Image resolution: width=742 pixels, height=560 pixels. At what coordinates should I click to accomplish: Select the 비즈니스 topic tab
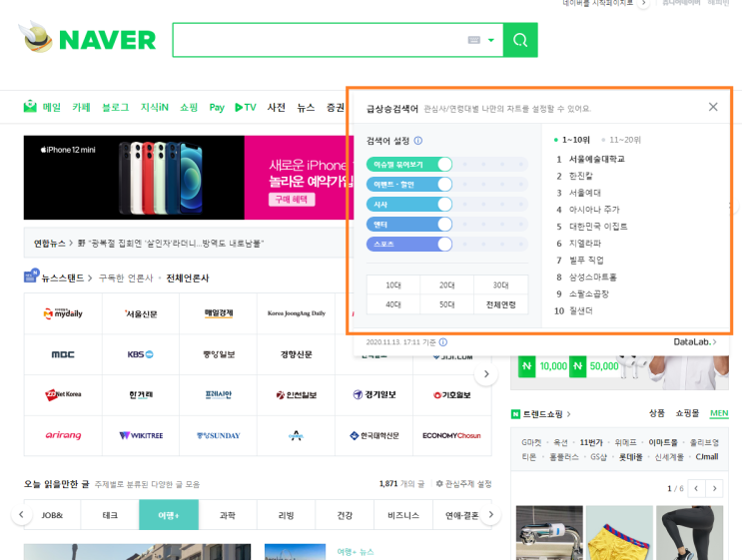pos(403,515)
